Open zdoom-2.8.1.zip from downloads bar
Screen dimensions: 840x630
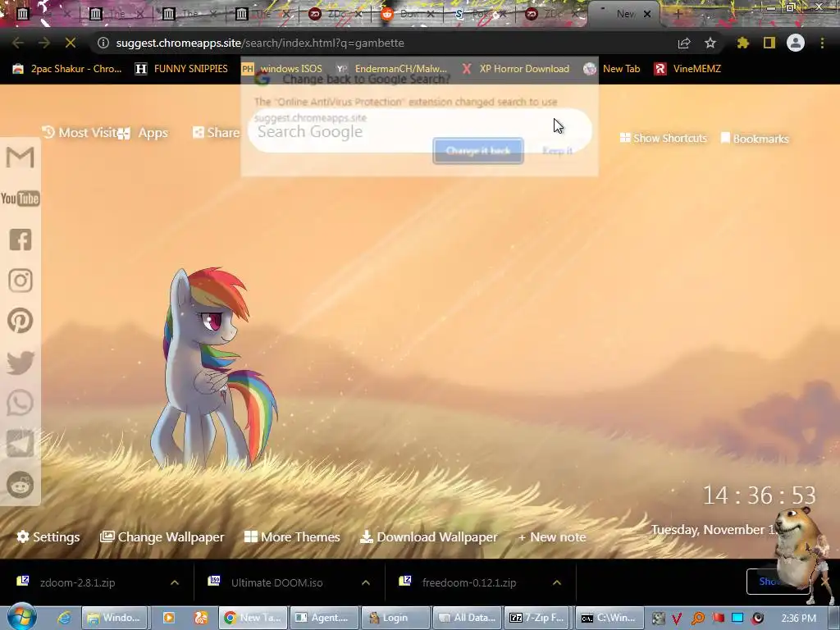[77, 582]
